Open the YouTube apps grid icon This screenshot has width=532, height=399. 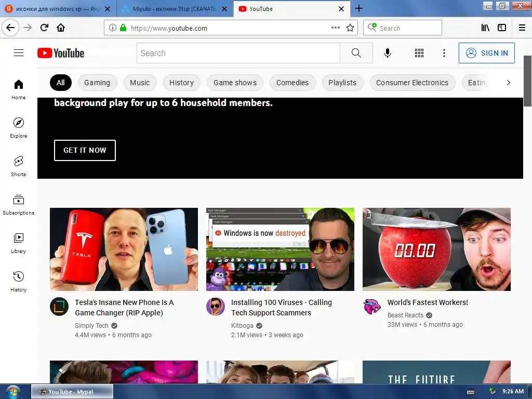coord(419,53)
